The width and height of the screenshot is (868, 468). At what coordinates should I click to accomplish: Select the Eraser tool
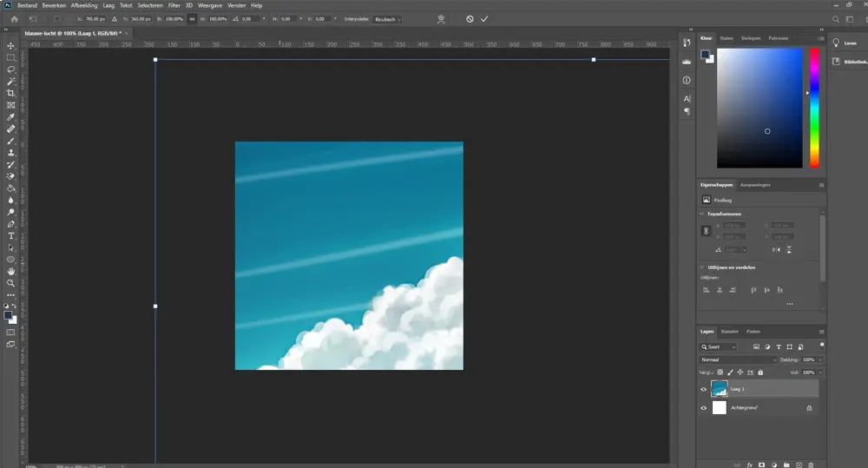[x=10, y=176]
